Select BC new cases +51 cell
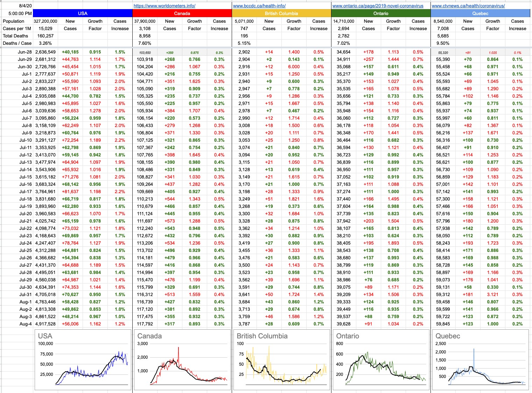Image resolution: width=532 pixels, height=393 pixels. tap(269, 199)
